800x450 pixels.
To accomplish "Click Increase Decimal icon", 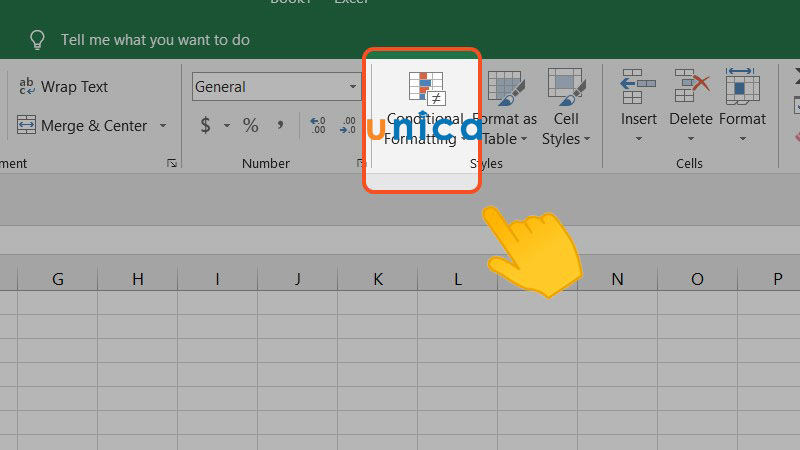I will tap(318, 126).
